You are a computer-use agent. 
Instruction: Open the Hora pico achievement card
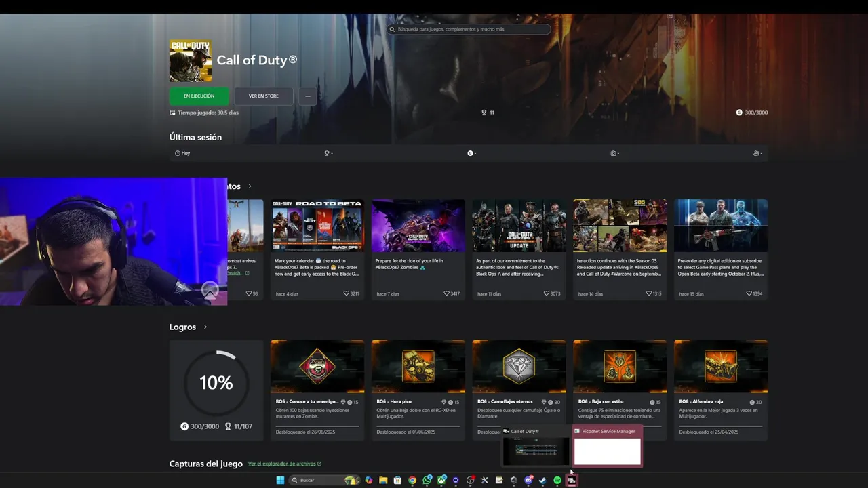pos(418,390)
